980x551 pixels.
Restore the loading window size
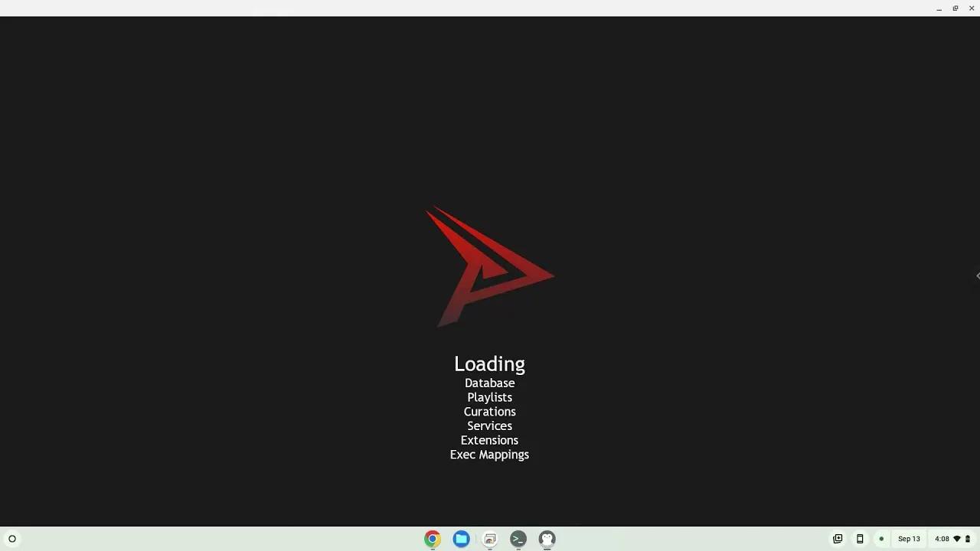(x=955, y=8)
